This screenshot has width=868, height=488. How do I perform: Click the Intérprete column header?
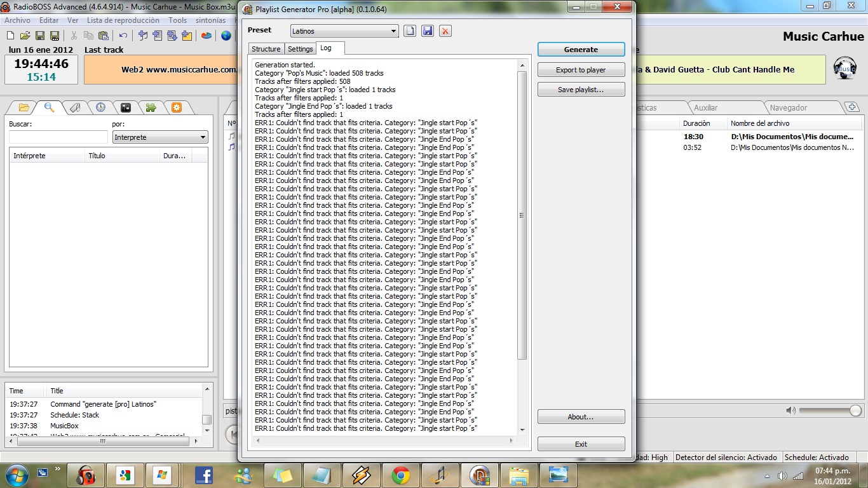click(48, 156)
